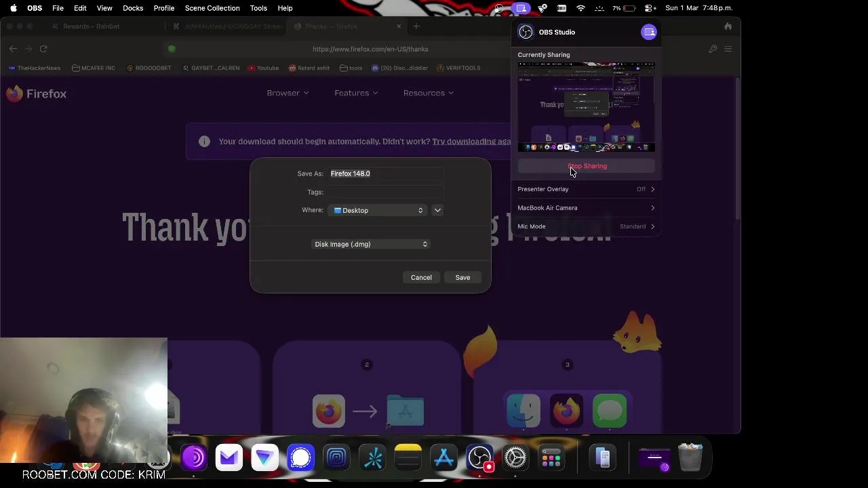
Task: Open App Store from the dock
Action: [x=444, y=458]
